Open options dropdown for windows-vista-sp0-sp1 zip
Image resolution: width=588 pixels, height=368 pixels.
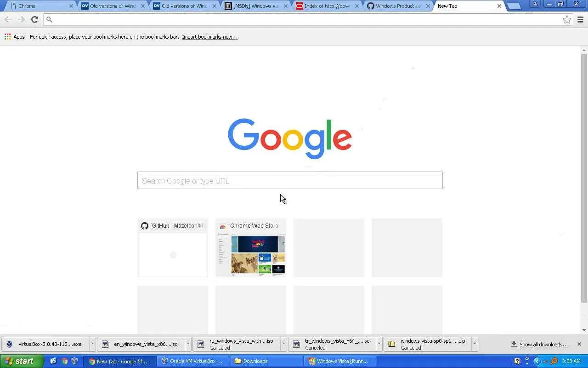475,344
